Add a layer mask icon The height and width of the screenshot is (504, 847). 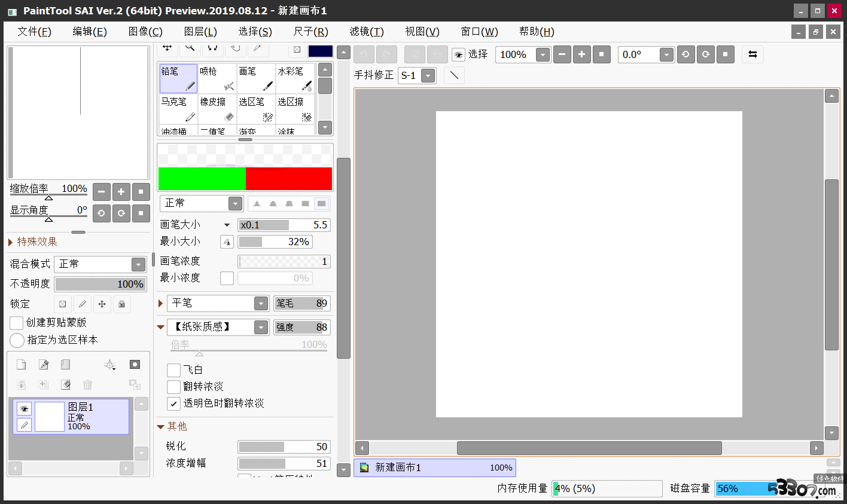[x=135, y=365]
